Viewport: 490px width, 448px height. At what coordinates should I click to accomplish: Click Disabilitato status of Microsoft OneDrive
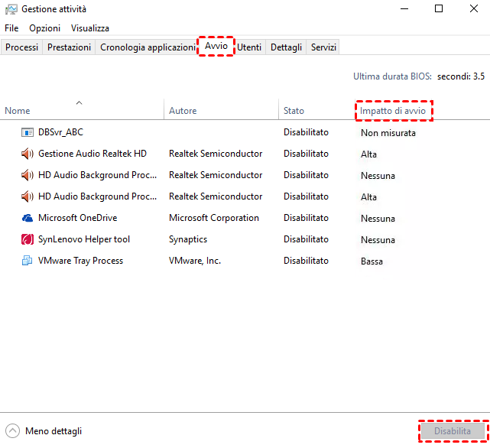click(x=306, y=218)
